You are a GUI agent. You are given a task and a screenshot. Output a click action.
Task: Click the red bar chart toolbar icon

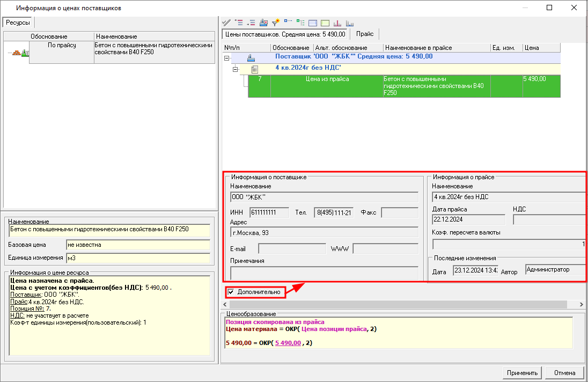337,23
